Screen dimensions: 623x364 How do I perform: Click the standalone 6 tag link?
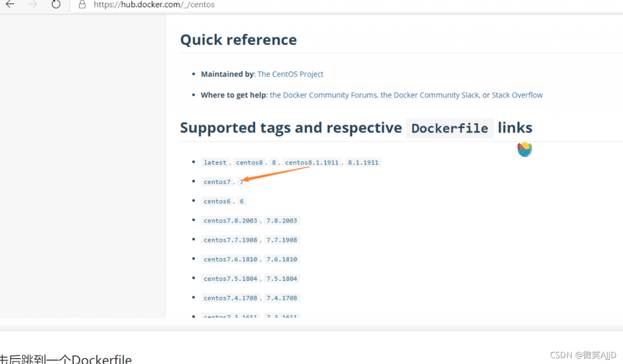click(x=241, y=201)
